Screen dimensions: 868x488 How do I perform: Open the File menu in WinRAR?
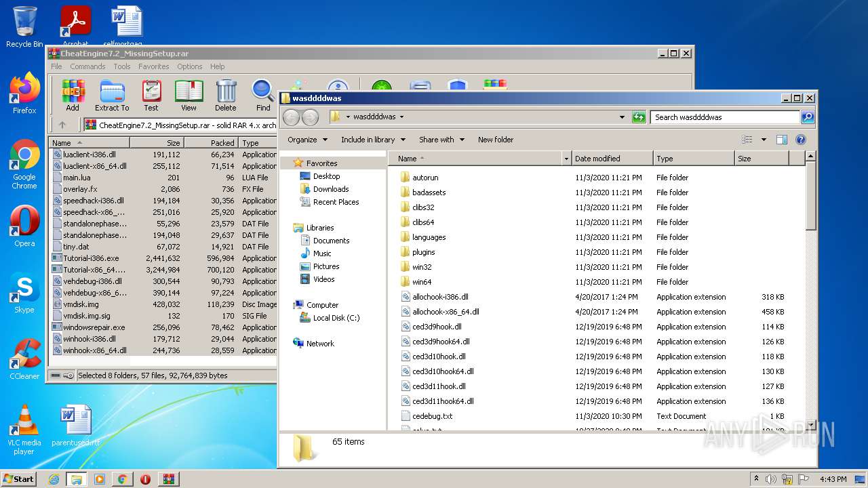(56, 66)
